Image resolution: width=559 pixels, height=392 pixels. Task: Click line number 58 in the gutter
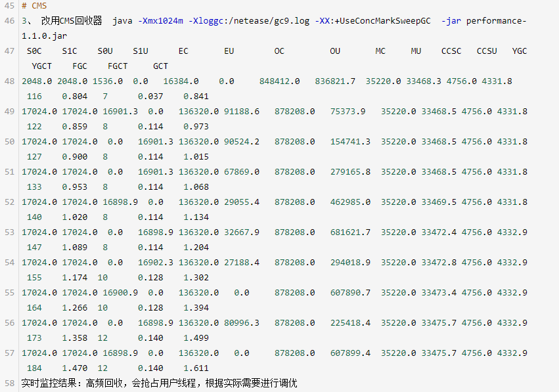click(10, 383)
